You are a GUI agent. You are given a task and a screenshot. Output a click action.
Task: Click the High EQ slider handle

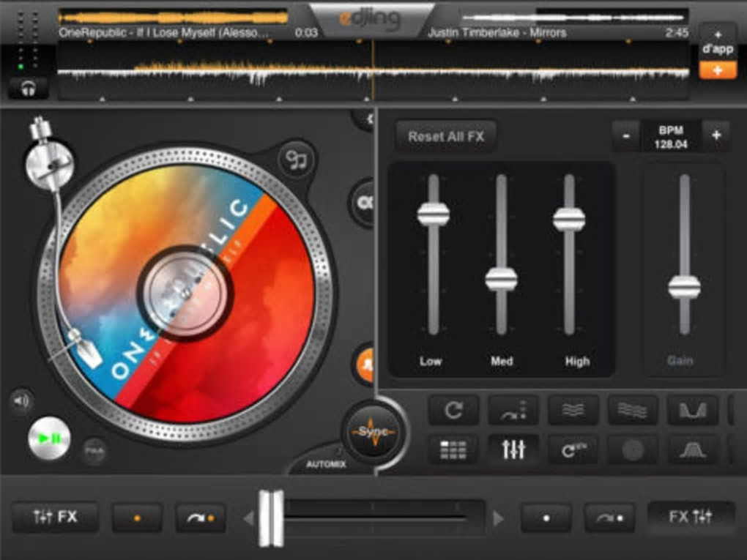pyautogui.click(x=569, y=219)
